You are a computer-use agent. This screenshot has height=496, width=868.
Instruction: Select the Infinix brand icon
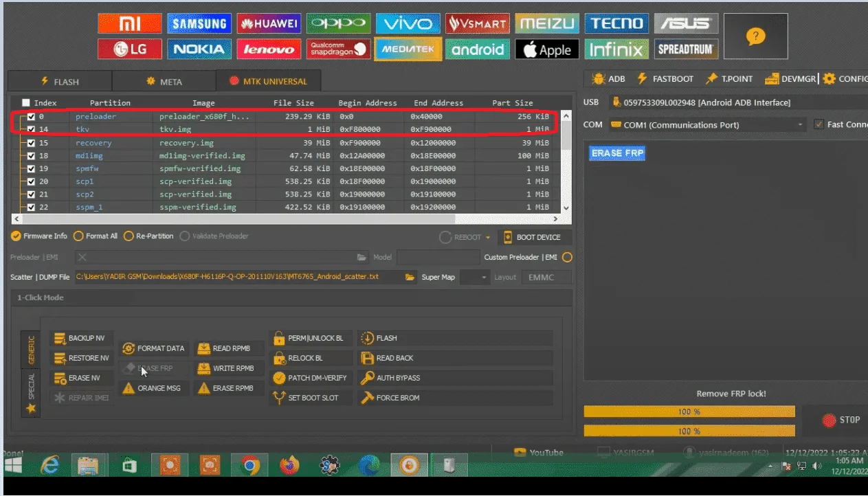(616, 49)
